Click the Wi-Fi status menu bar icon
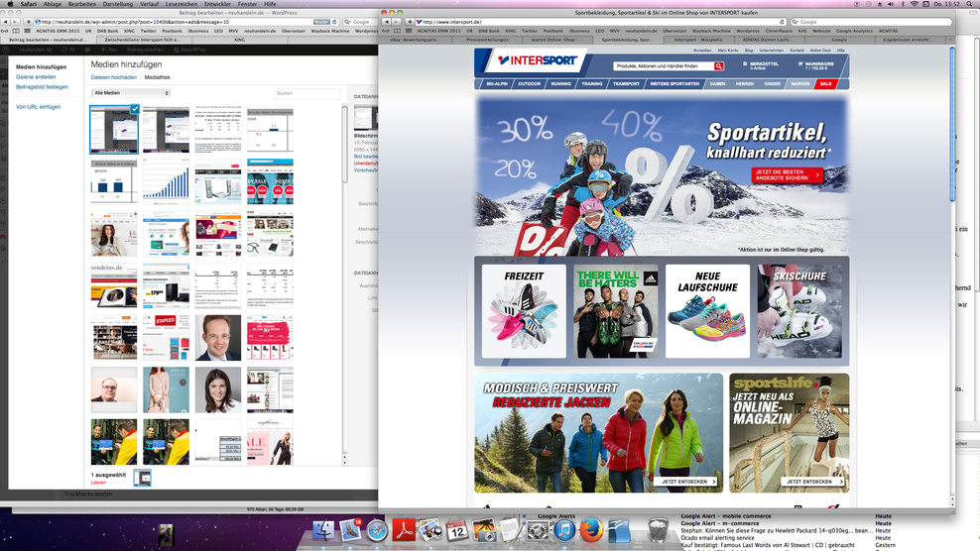This screenshot has height=551, width=980. 915,4
